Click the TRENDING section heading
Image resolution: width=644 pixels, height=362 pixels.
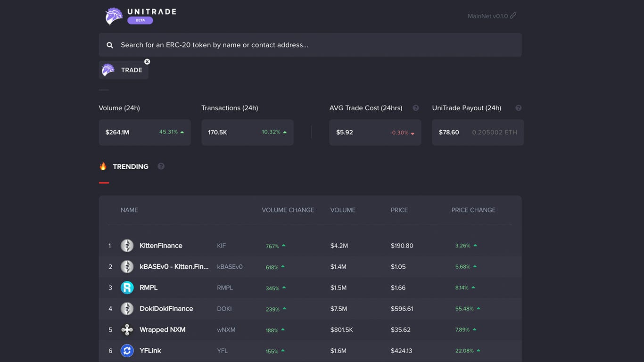(131, 166)
